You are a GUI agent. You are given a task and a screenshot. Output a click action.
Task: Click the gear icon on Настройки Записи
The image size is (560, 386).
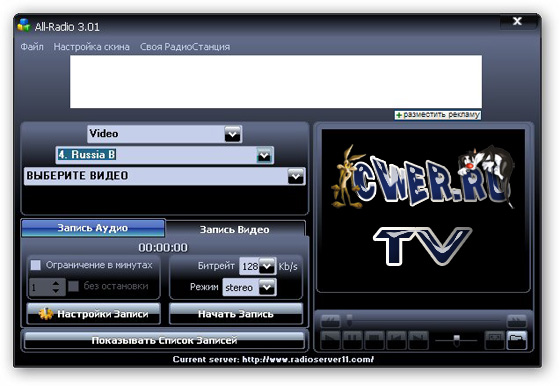[46, 314]
